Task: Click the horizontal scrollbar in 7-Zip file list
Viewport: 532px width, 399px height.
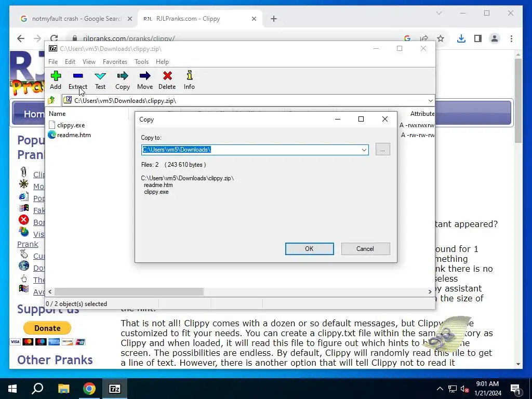Action: click(129, 292)
